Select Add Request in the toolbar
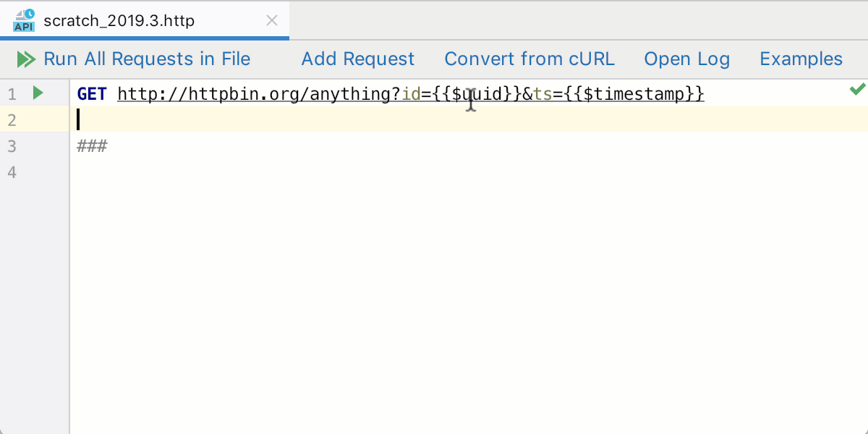This screenshot has height=434, width=868. tap(357, 59)
